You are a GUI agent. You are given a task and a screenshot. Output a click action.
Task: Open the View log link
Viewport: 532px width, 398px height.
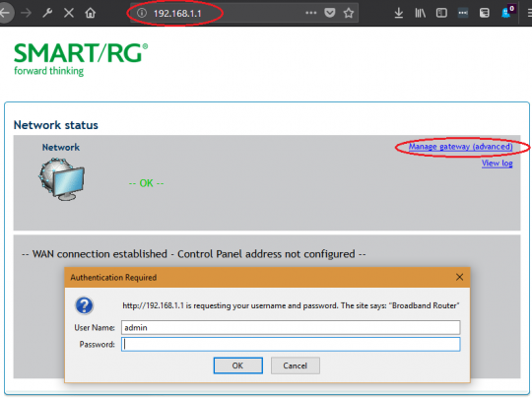498,164
